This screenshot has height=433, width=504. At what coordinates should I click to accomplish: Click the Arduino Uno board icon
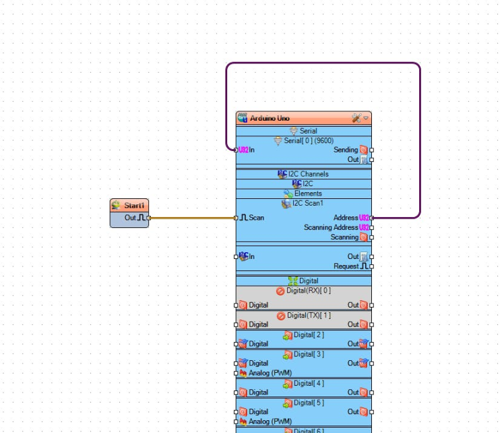(x=243, y=118)
